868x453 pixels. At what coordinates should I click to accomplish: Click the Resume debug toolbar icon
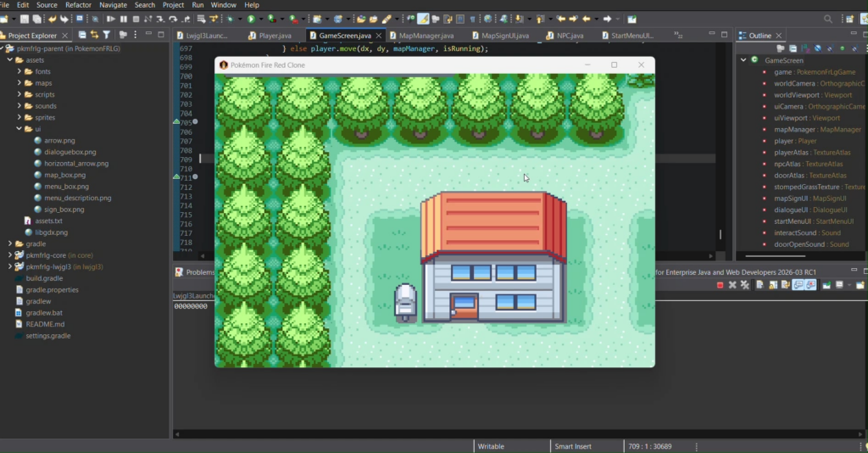111,20
